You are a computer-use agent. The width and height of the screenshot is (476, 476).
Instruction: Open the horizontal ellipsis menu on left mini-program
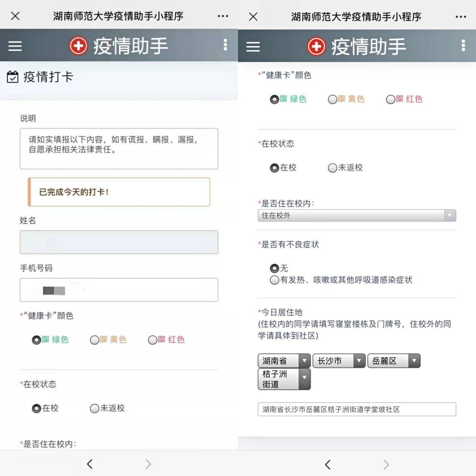tap(223, 16)
